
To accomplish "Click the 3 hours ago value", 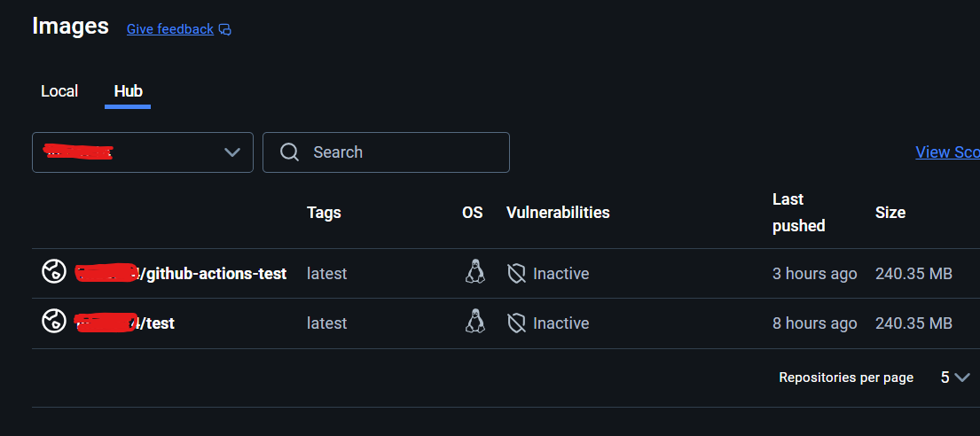I will 814,274.
